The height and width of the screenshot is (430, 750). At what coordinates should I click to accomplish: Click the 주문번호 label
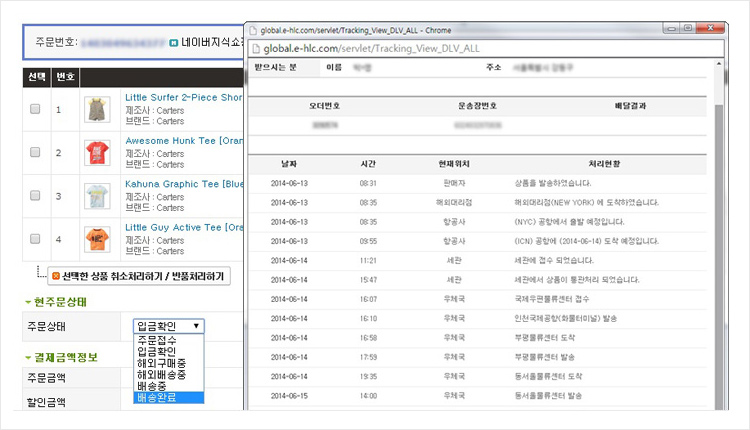tap(56, 42)
